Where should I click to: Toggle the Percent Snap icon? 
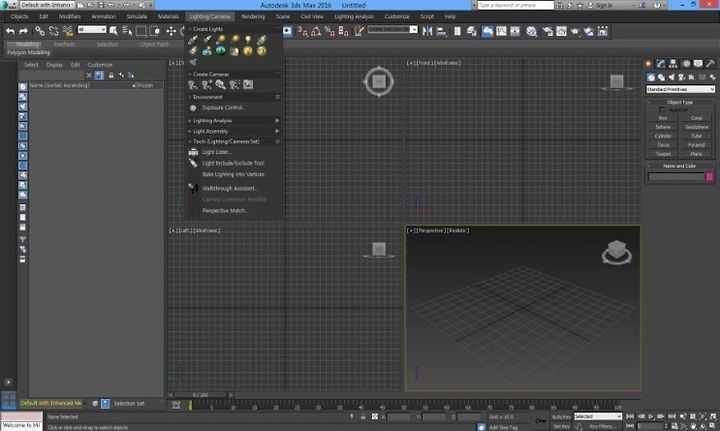point(330,31)
